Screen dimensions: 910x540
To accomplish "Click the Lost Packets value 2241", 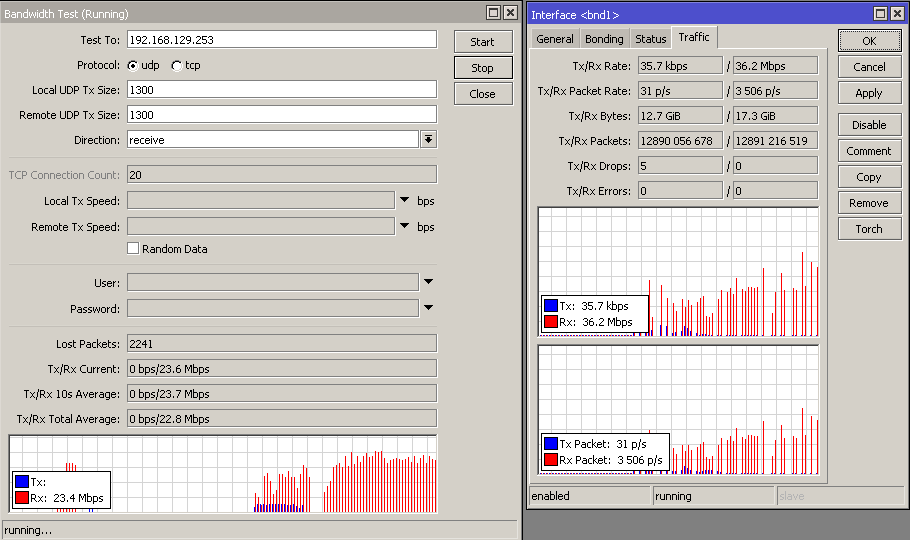I will point(281,343).
